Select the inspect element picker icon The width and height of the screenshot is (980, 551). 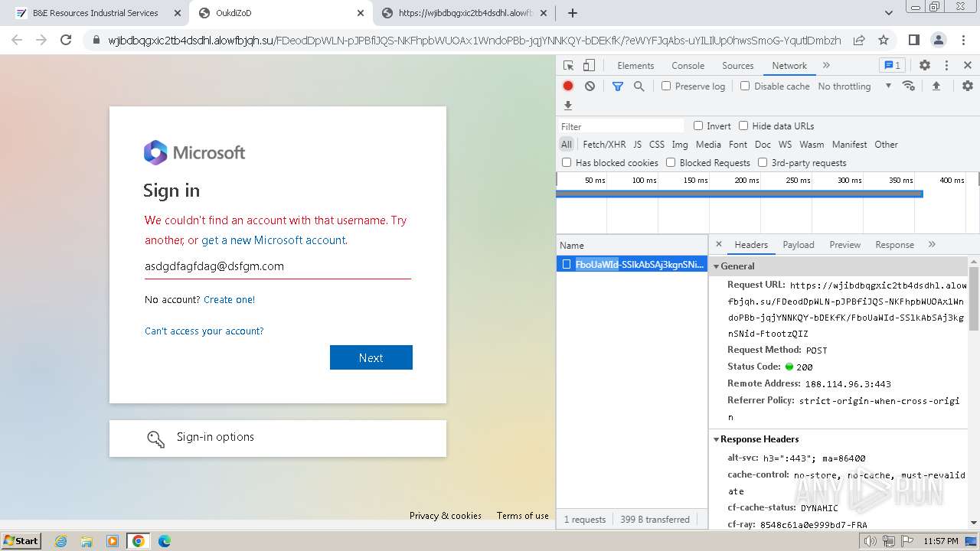click(x=568, y=66)
